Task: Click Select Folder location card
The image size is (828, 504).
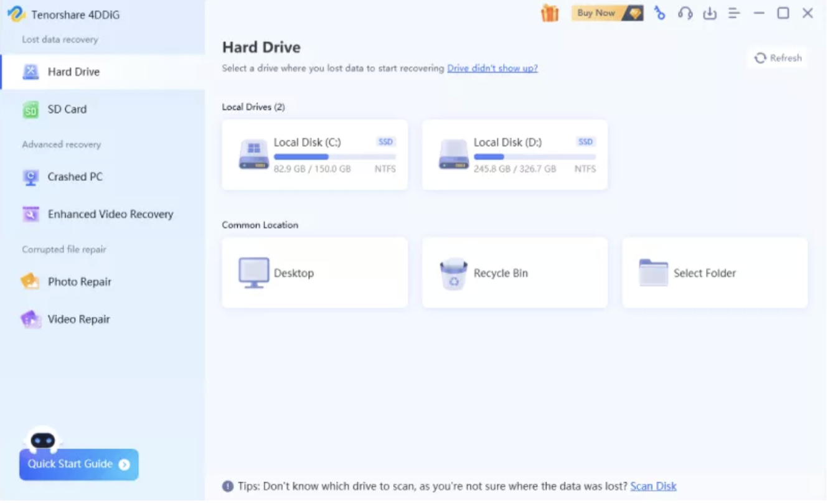Action: 715,273
